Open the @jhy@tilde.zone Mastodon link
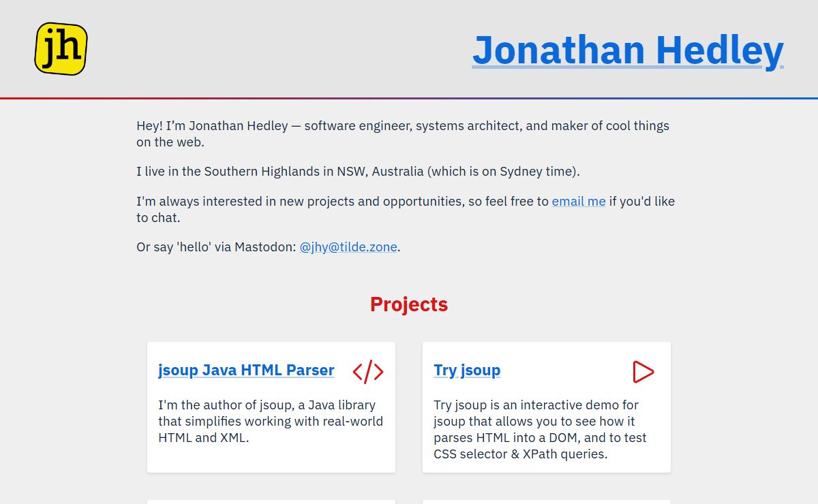Image resolution: width=818 pixels, height=504 pixels. point(348,247)
